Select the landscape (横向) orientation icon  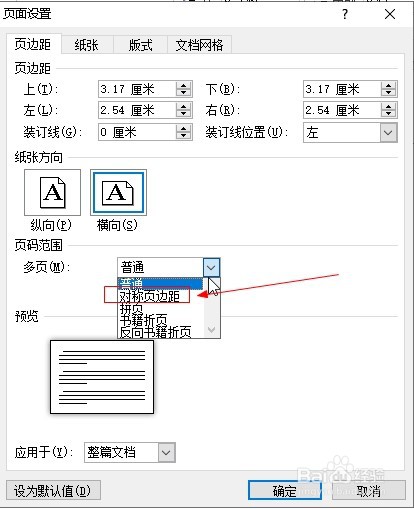(118, 192)
